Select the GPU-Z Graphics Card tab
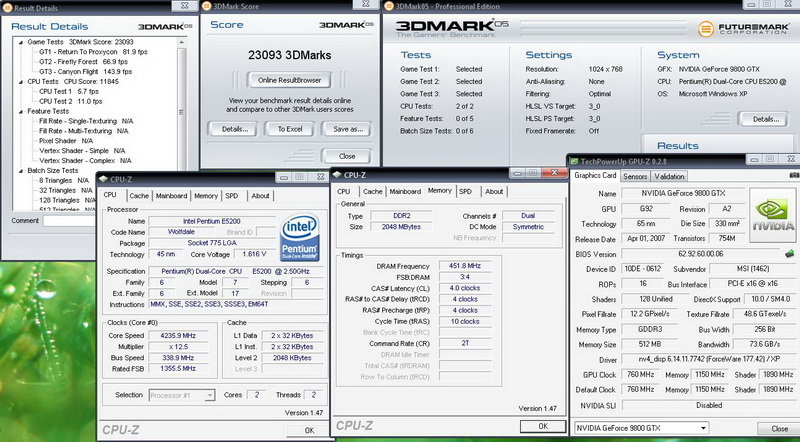This screenshot has width=800, height=442. pos(595,176)
